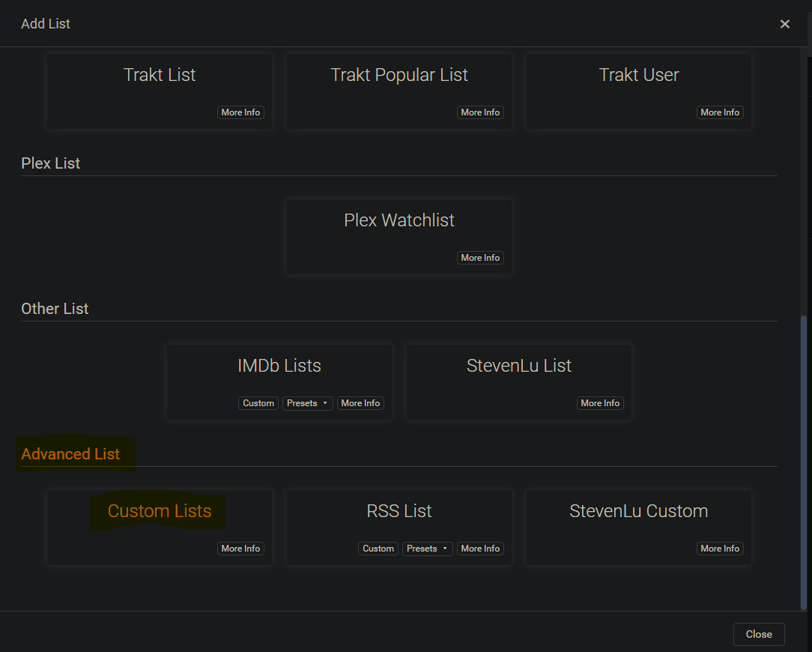
Task: Open More Info for IMDb Lists
Action: [x=360, y=403]
